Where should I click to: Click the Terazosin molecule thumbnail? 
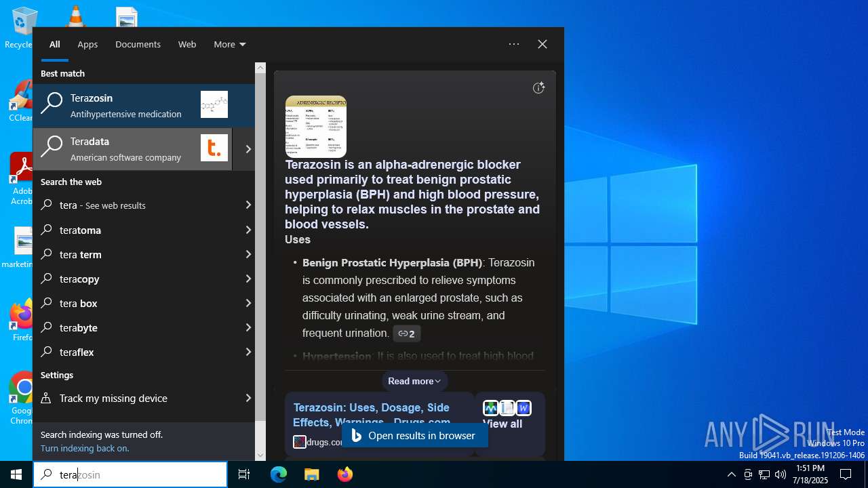[214, 104]
